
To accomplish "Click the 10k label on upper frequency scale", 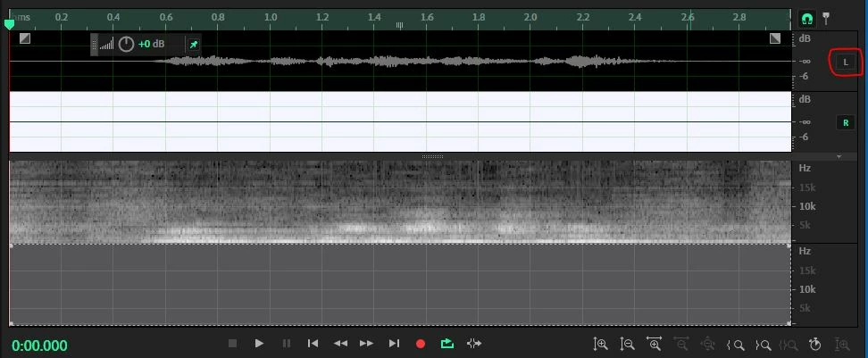I will pos(807,206).
